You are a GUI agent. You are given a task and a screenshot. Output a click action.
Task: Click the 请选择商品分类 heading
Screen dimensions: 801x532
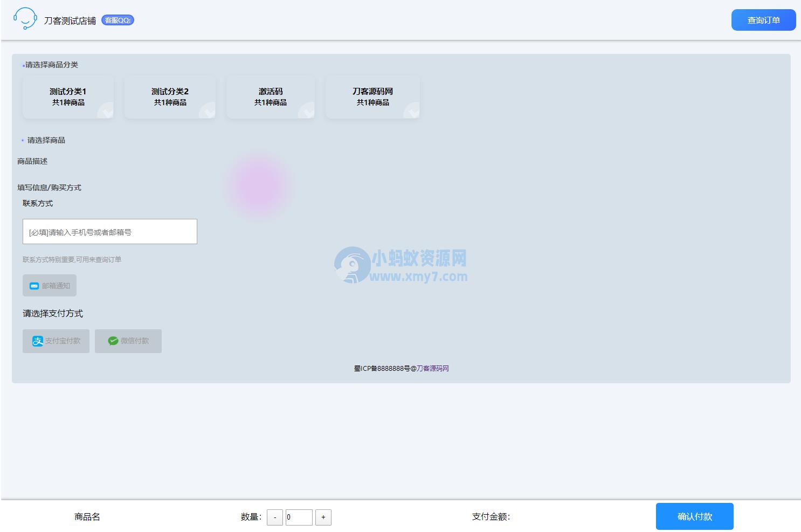tap(52, 65)
